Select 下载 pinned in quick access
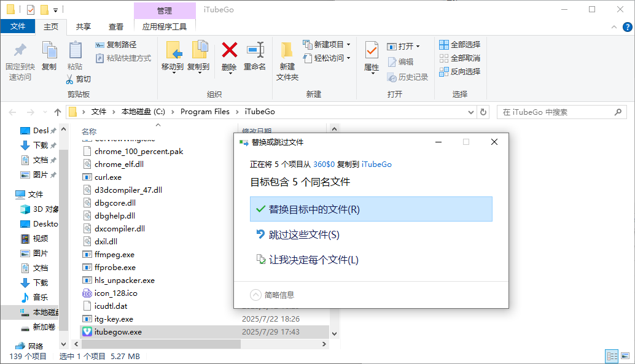635x364 pixels. click(x=39, y=145)
